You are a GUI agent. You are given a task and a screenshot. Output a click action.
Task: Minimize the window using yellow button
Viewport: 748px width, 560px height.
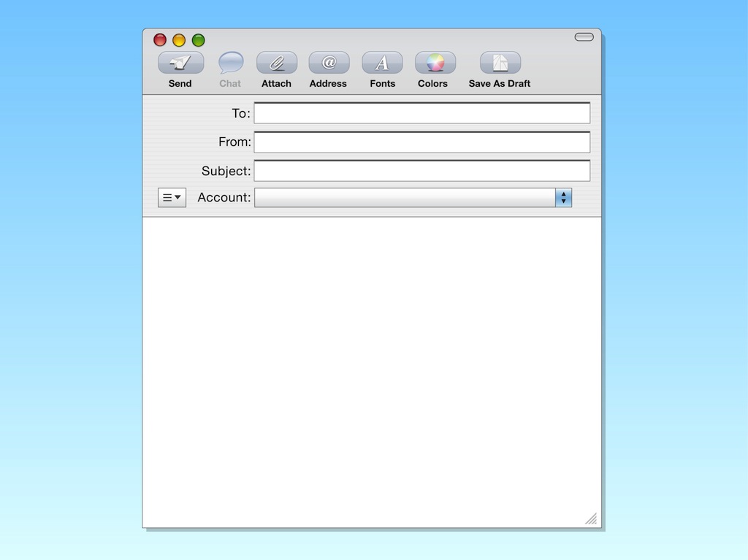coord(179,40)
